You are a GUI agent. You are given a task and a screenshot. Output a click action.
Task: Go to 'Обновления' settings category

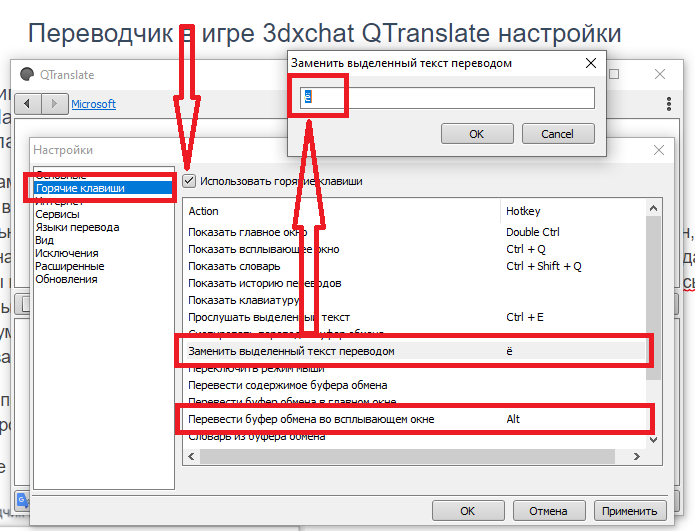pos(66,279)
